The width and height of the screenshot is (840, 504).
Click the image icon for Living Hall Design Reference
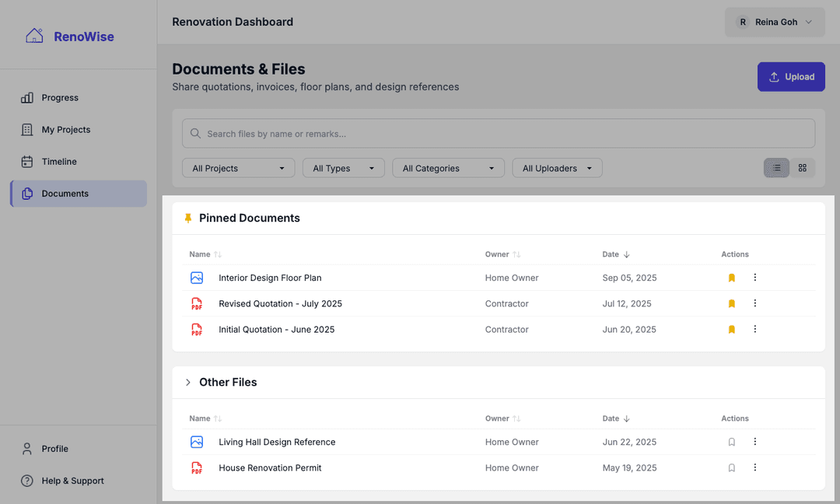tap(197, 441)
